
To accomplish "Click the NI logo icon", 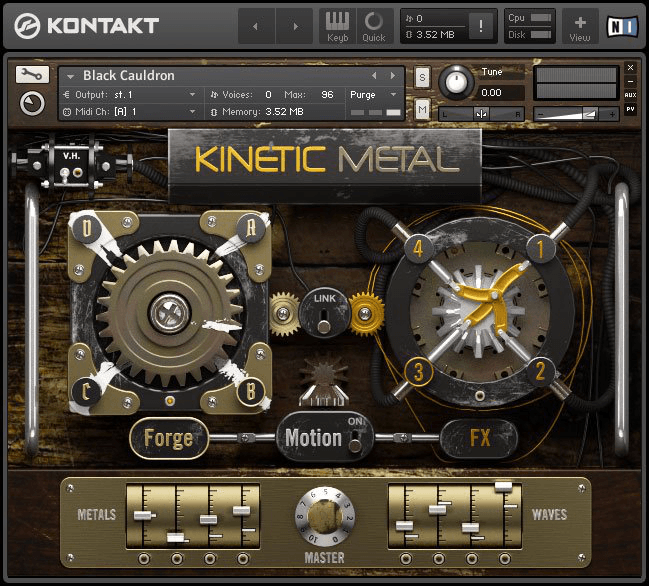I will 624,25.
